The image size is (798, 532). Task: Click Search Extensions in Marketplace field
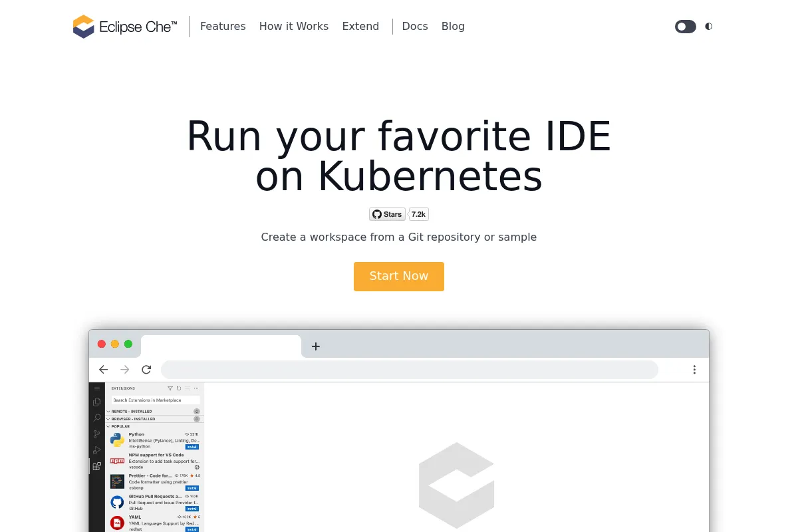click(155, 400)
